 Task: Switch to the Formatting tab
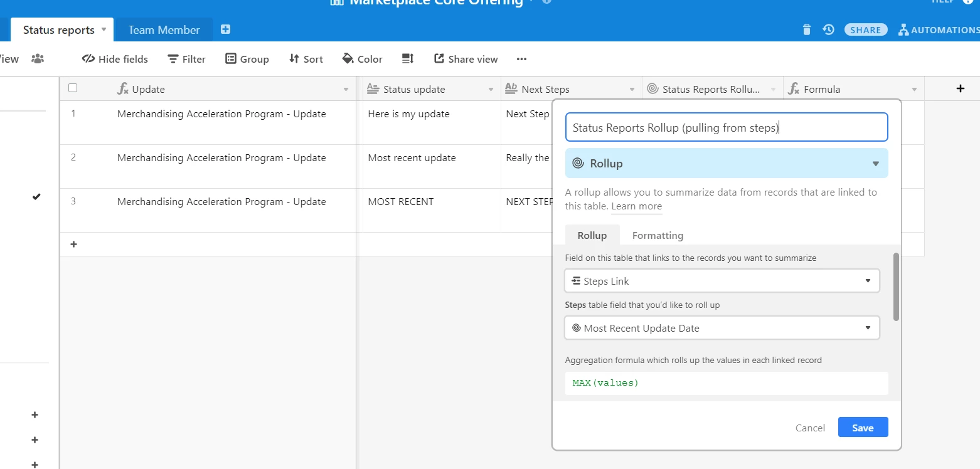click(x=658, y=235)
